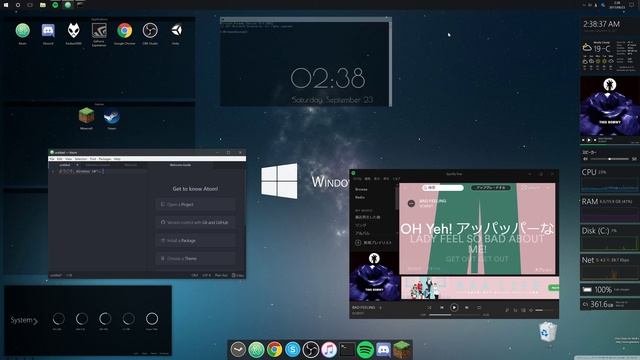Viewport: 640px width, 360px height.
Task: Open Spotify in the bottom dock
Action: point(365,350)
